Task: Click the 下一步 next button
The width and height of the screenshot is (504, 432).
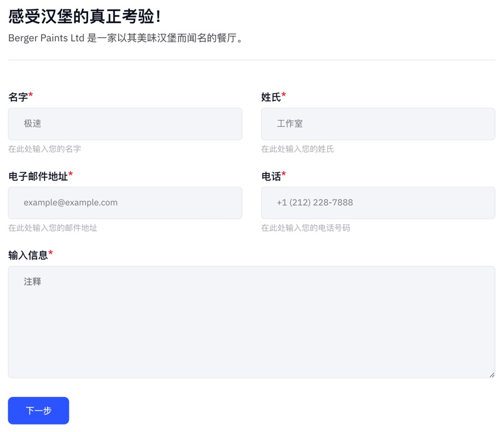Action: [x=39, y=411]
